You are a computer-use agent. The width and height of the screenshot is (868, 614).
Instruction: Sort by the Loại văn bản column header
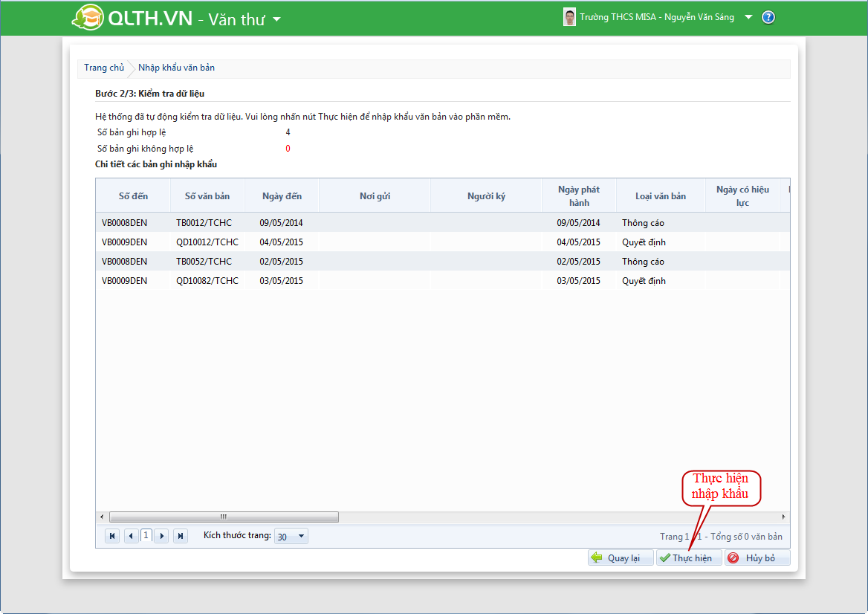661,196
